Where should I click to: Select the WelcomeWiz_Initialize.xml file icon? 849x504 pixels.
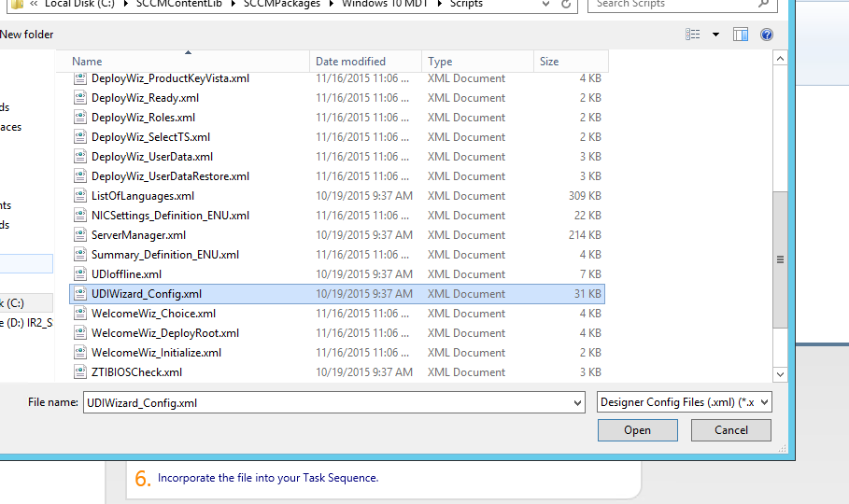coord(80,353)
